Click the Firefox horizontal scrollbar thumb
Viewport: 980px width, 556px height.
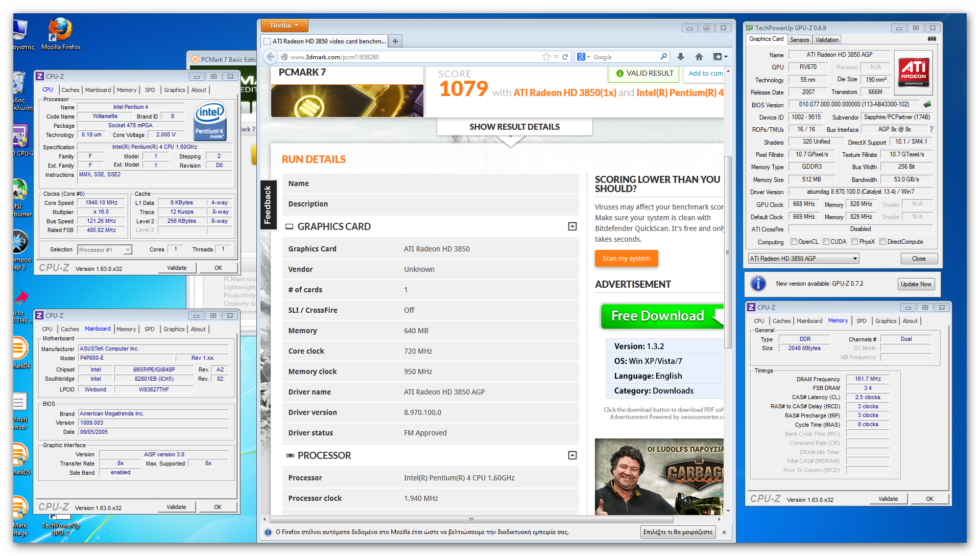(471, 519)
